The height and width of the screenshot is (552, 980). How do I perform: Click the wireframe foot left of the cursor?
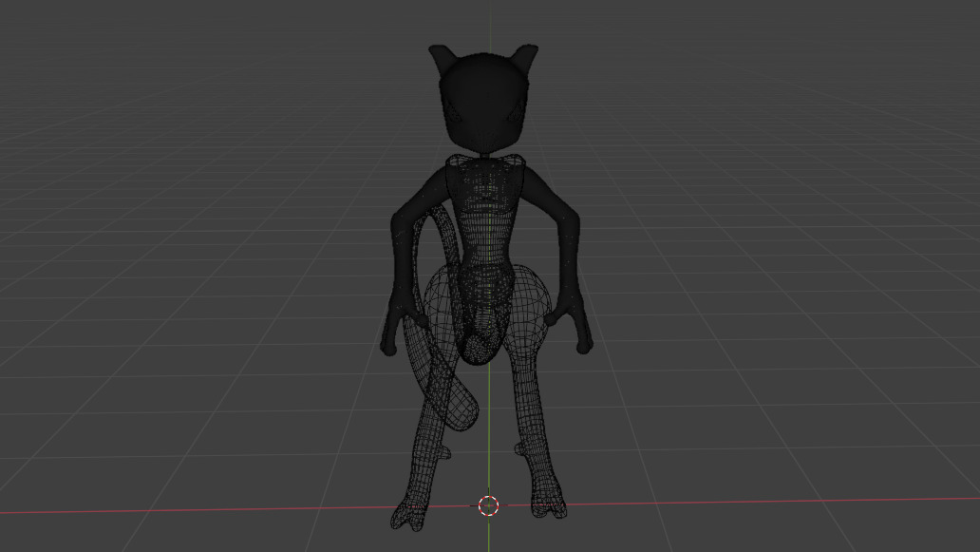[410, 515]
